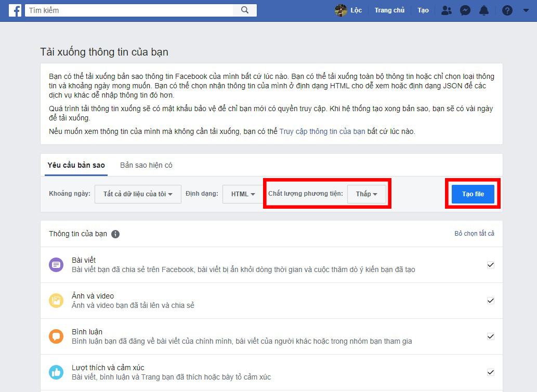This screenshot has width=537, height=392.
Task: Click the info icon beside Thông tin của bạn
Action: [115, 234]
